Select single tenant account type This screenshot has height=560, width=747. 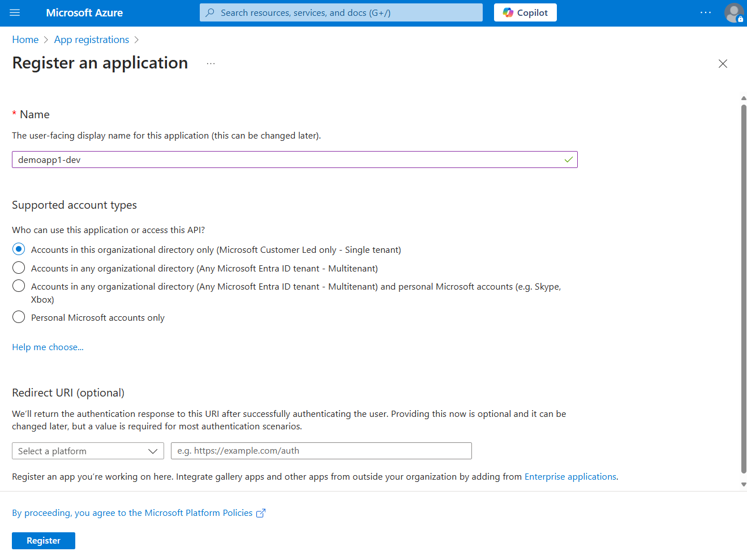[x=18, y=249]
